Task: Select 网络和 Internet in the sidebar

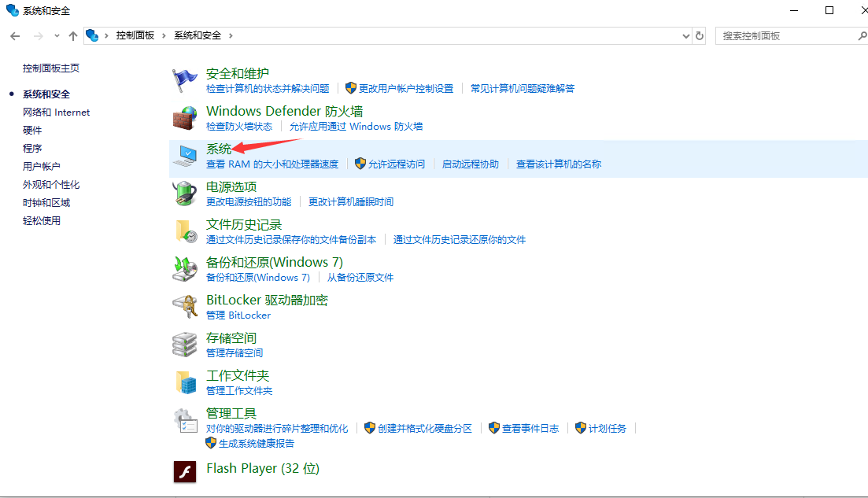Action: point(56,112)
